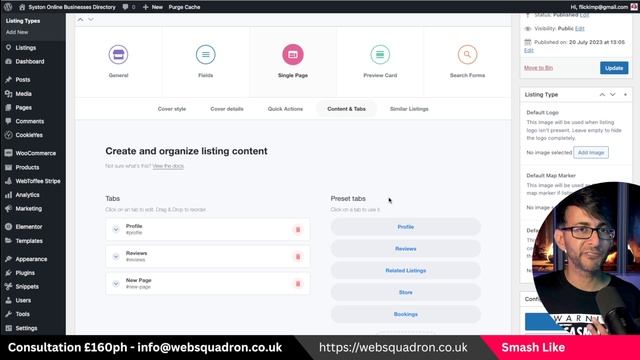Open the General settings icon
Screen dimensions: 640x360
point(118,54)
